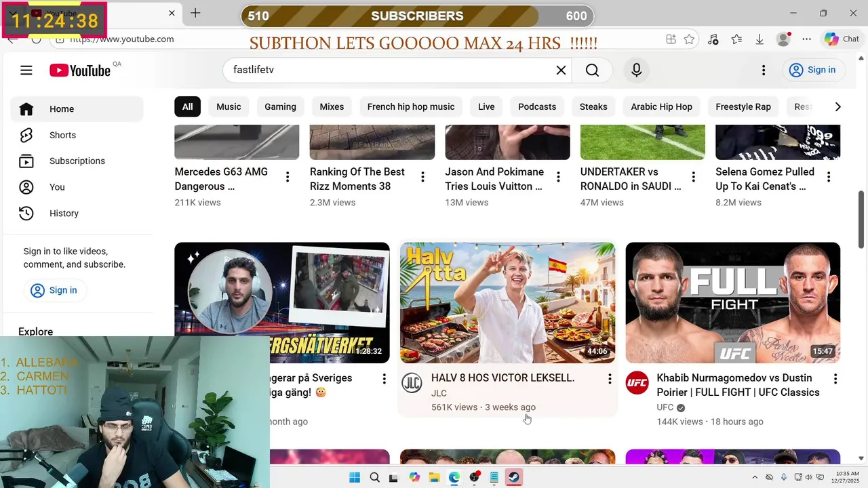Select the French hip hop music chip
Screen dimensions: 868x488
tap(411, 106)
